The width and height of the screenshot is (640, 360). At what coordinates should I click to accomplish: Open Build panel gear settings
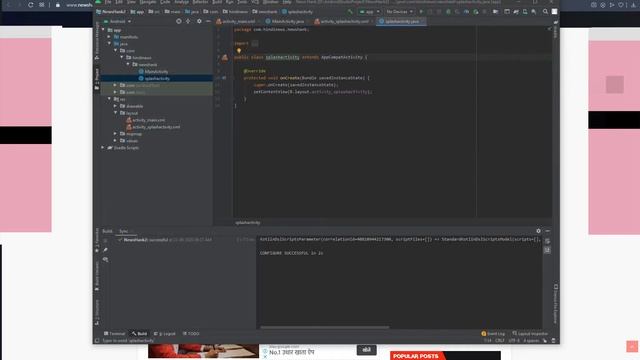[x=538, y=231]
